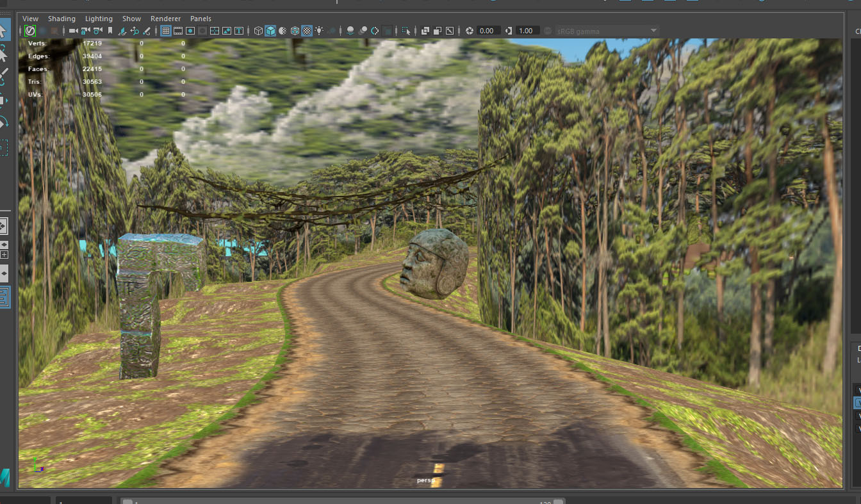The height and width of the screenshot is (504, 861).
Task: Click the exposure value field 0.00
Action: pyautogui.click(x=487, y=31)
